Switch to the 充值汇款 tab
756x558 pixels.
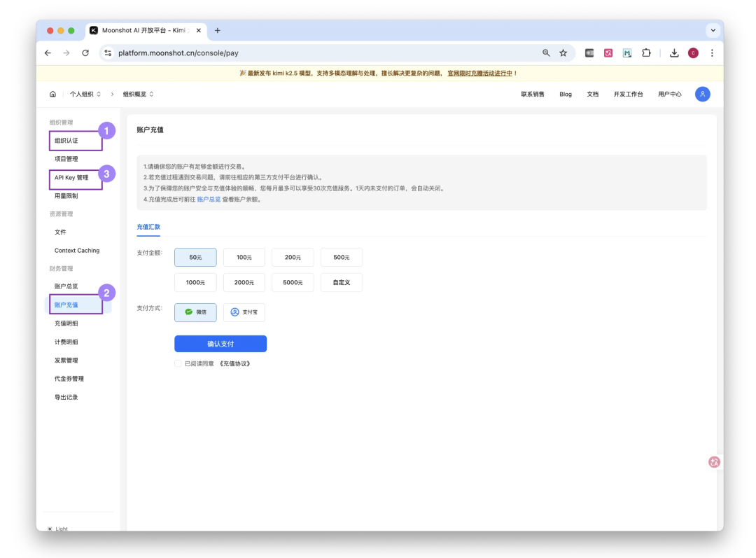point(148,227)
